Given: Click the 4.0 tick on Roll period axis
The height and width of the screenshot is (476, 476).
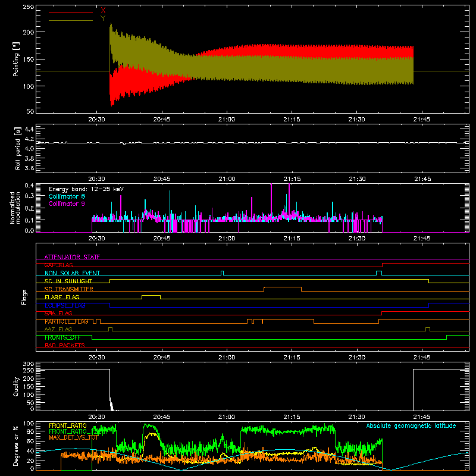Looking at the screenshot, I should pyautogui.click(x=29, y=148).
